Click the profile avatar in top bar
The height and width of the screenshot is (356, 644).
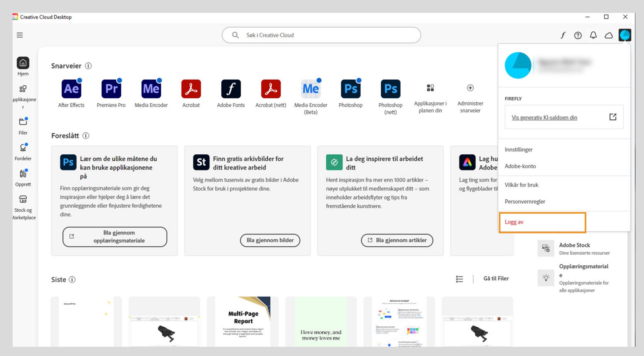[625, 35]
